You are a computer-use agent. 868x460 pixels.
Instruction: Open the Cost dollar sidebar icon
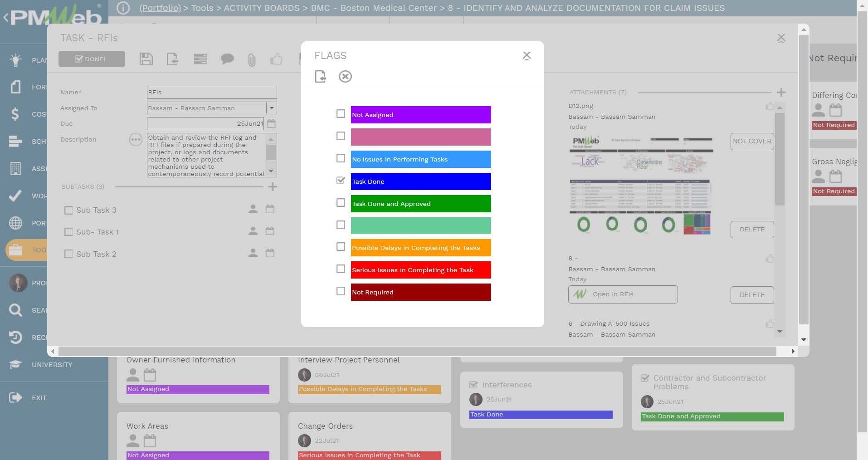pos(15,114)
